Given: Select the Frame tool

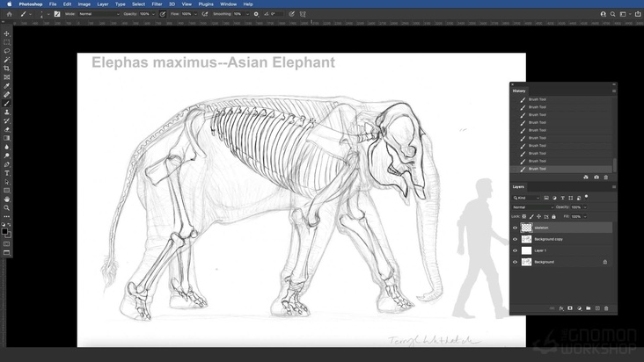Looking at the screenshot, I should 6,77.
